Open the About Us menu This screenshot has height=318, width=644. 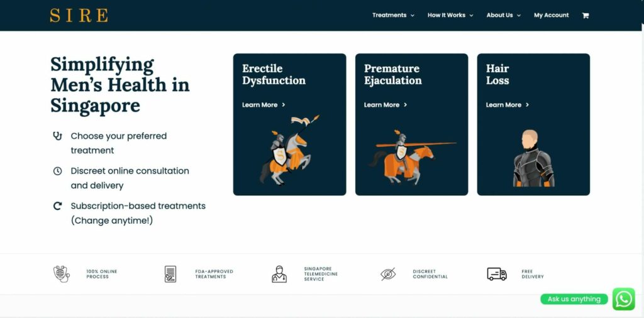(500, 15)
